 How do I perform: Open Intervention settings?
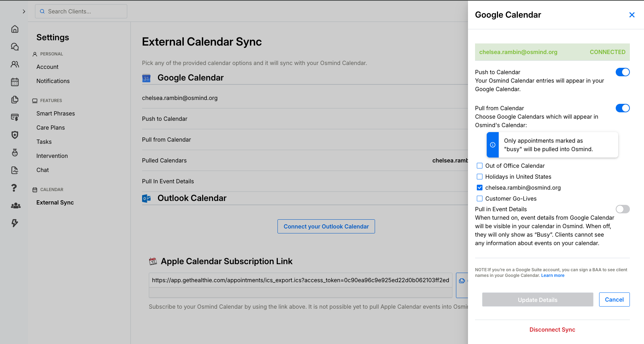click(52, 156)
